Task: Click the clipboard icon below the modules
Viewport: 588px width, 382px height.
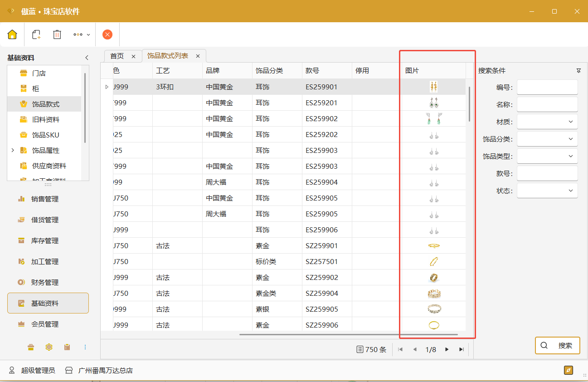Action: (67, 347)
